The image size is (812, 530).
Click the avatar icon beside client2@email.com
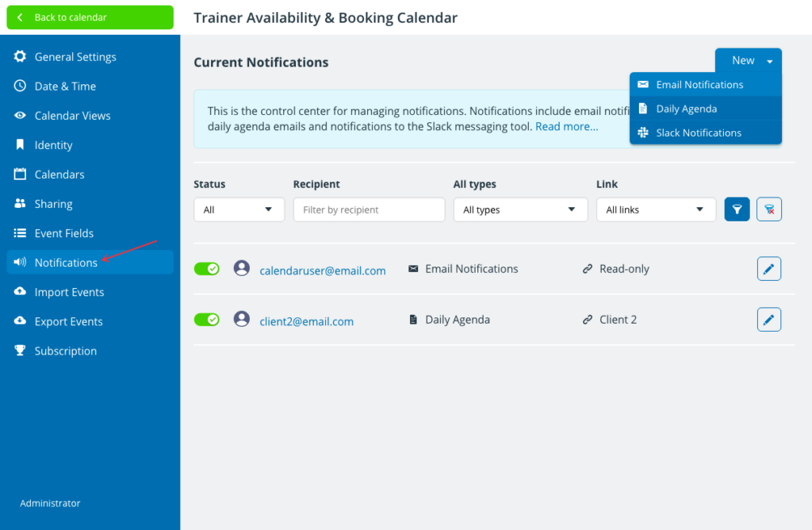click(x=241, y=319)
